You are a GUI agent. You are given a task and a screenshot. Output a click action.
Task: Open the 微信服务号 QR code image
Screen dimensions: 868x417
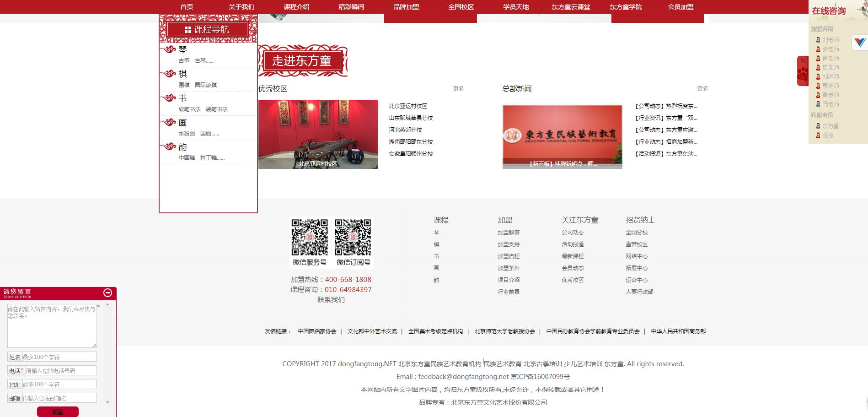coord(309,236)
